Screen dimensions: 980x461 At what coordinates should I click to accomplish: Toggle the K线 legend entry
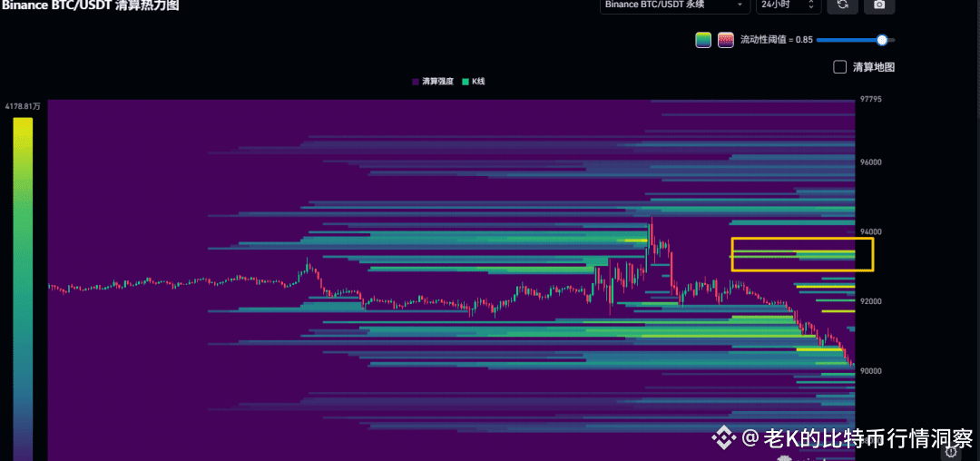point(473,82)
